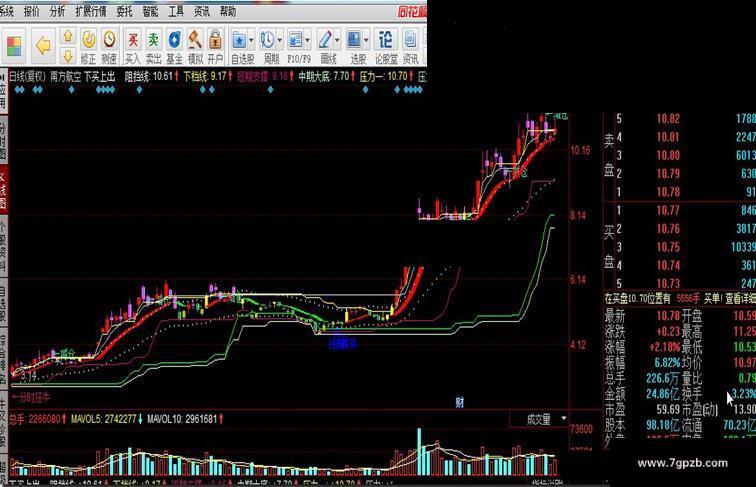Open the 工具 menu
This screenshot has width=756, height=487.
pos(176,11)
